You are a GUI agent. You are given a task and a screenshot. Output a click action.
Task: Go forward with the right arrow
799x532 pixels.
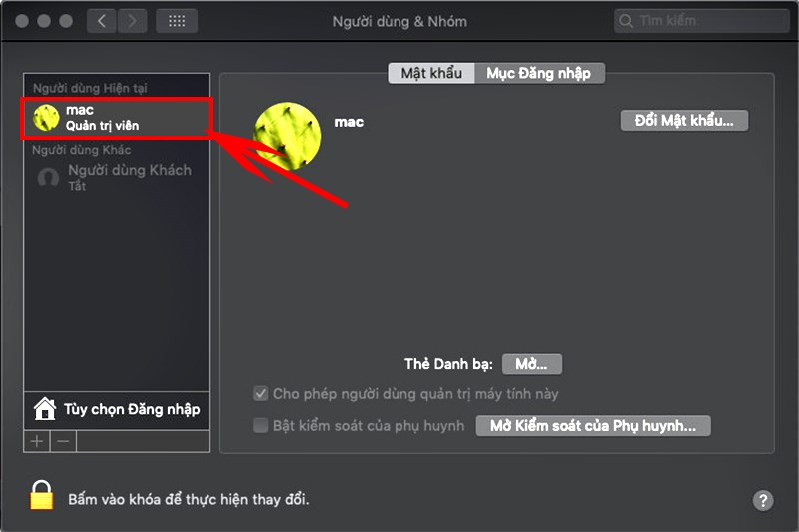pos(133,21)
